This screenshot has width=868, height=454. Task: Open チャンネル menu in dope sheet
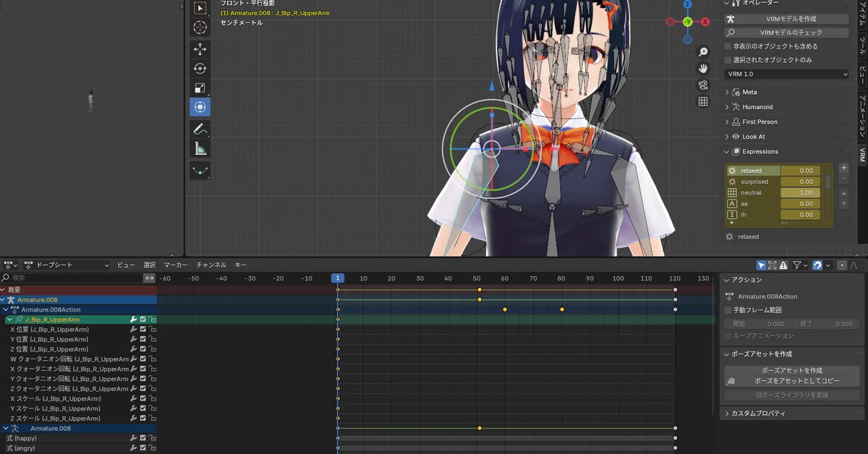click(211, 265)
